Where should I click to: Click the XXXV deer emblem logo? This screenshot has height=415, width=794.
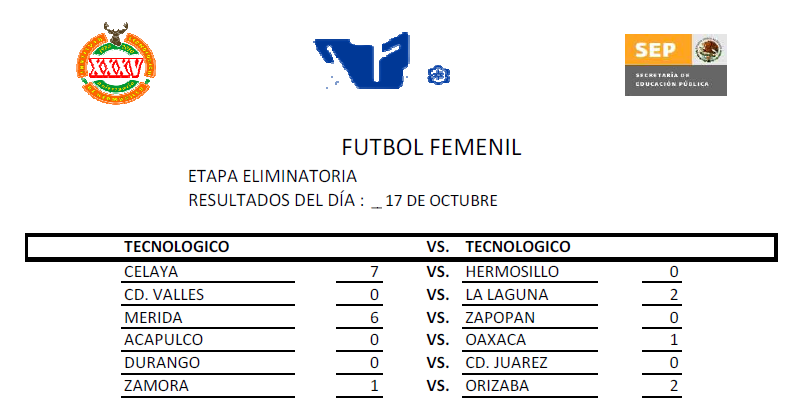point(110,67)
